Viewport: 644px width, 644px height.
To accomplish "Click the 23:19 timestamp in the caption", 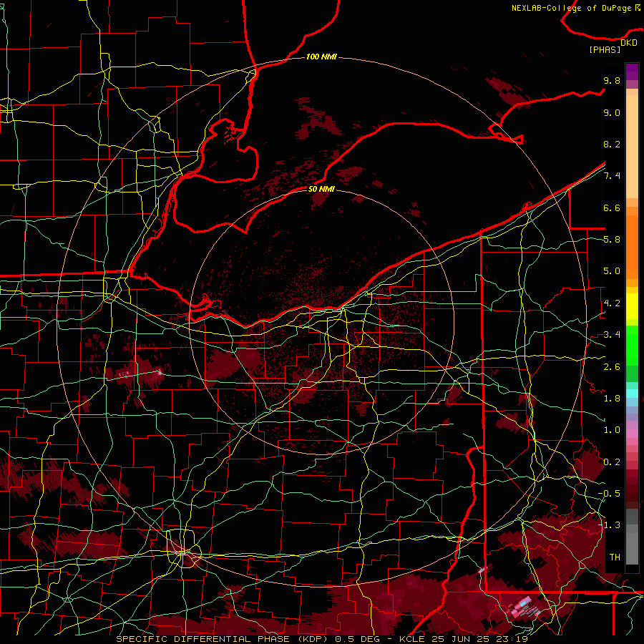I will point(512,639).
